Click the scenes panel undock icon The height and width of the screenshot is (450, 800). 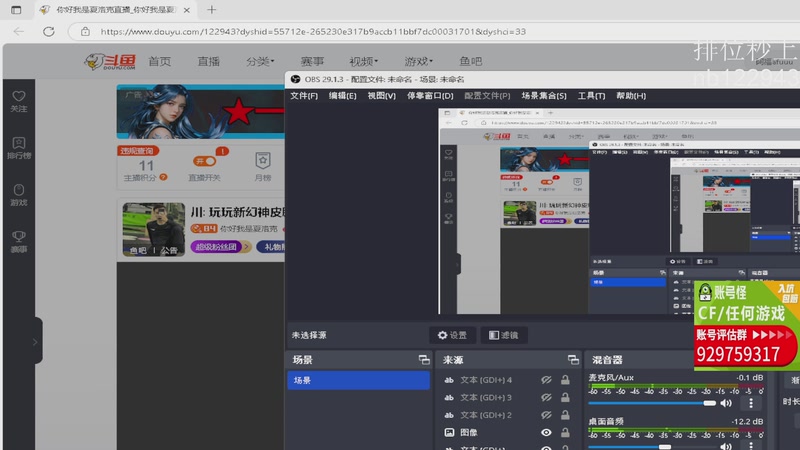424,360
